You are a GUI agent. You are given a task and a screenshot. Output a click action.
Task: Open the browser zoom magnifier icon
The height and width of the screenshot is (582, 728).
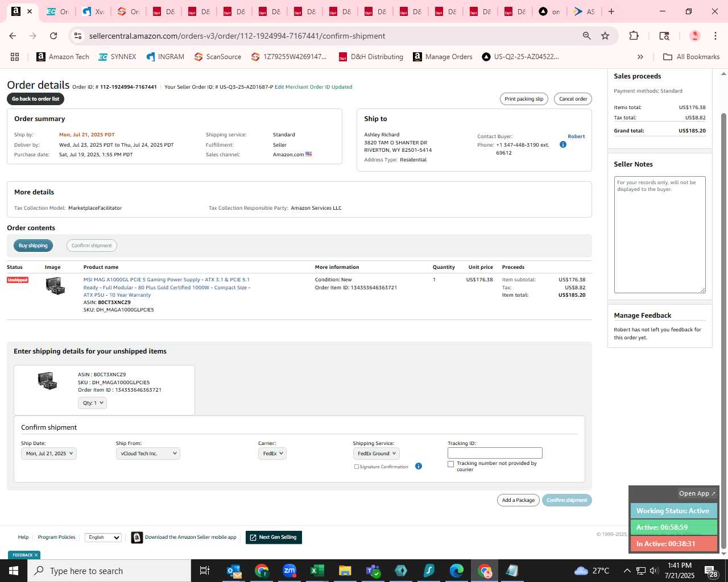[586, 36]
